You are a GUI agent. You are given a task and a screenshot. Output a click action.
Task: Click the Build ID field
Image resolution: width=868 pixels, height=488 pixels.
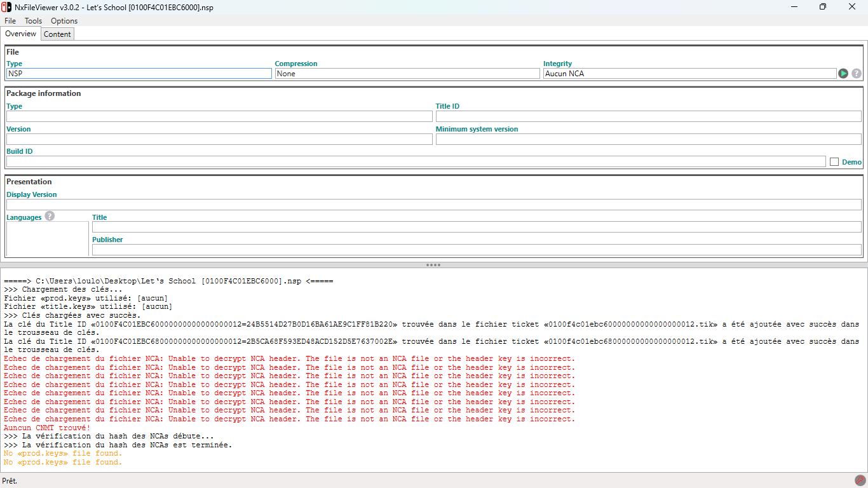coord(416,161)
